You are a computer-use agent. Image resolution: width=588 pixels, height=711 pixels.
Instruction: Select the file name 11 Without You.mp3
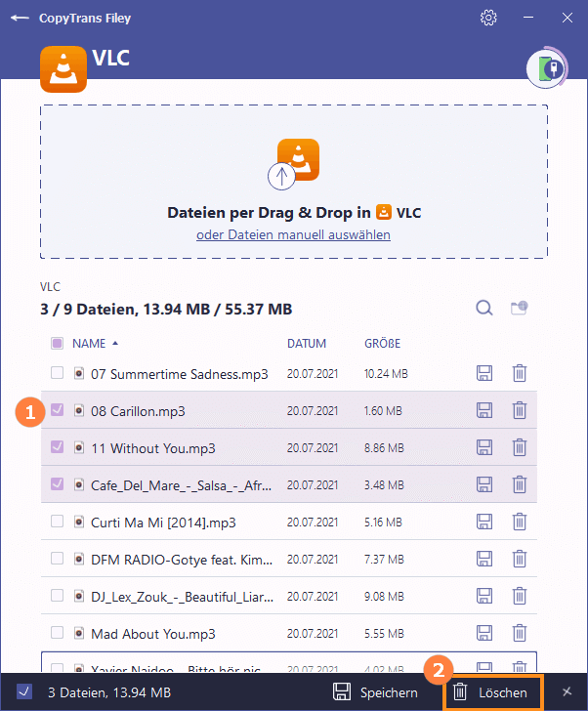tap(153, 448)
